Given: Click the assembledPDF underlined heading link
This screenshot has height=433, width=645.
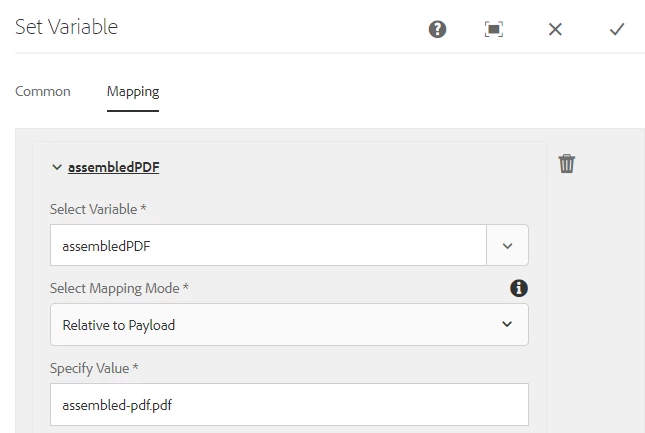Looking at the screenshot, I should click(114, 167).
